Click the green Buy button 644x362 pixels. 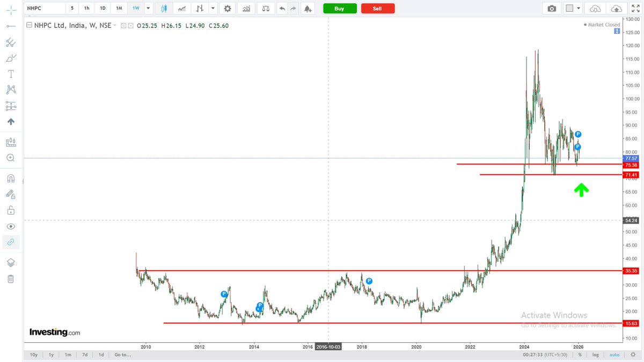[x=339, y=9]
